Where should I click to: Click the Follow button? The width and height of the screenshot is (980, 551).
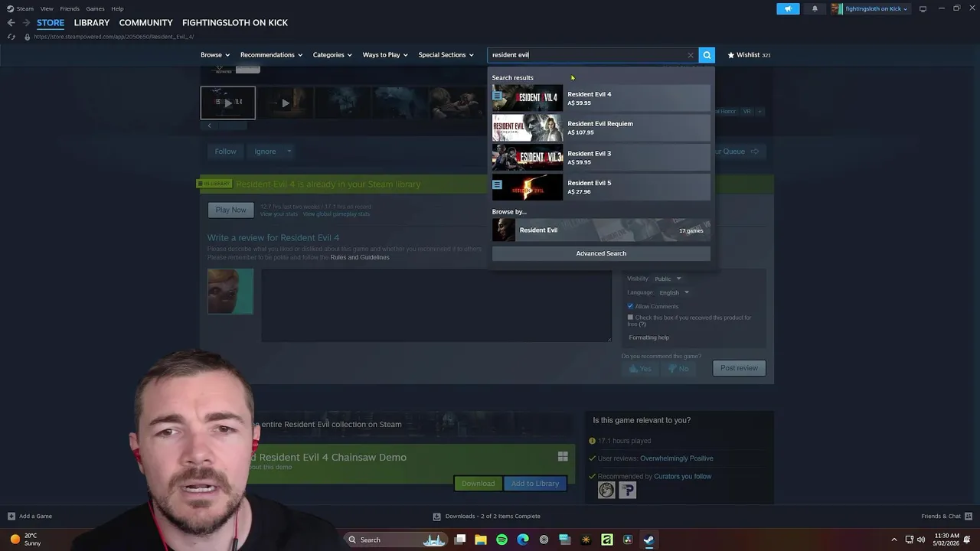tap(225, 152)
